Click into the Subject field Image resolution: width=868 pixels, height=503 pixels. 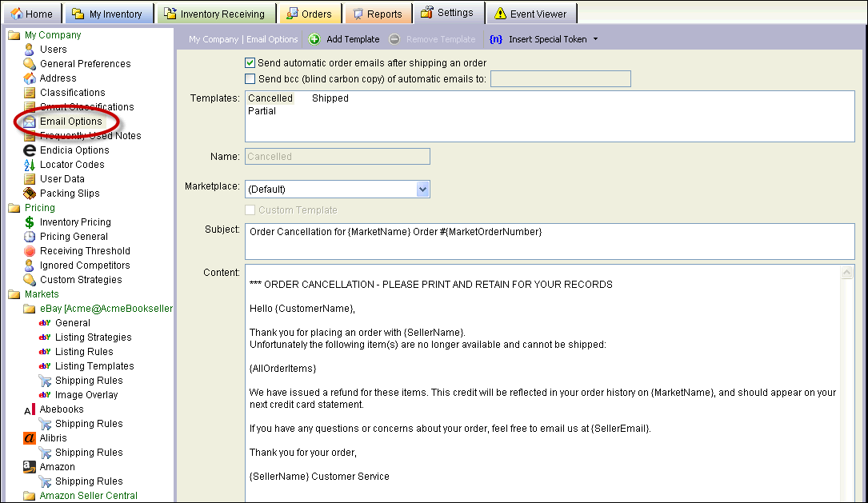(550, 242)
